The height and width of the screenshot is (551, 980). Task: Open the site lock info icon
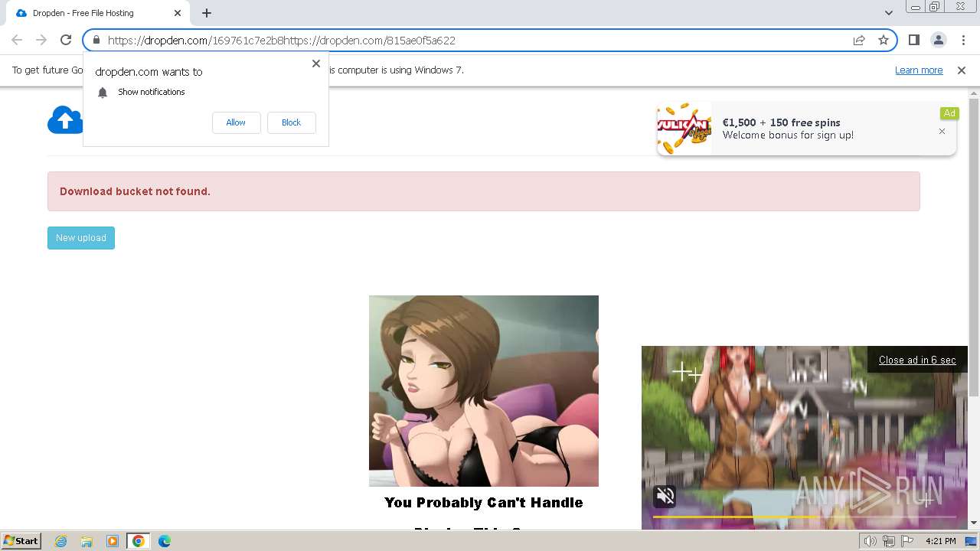point(96,40)
